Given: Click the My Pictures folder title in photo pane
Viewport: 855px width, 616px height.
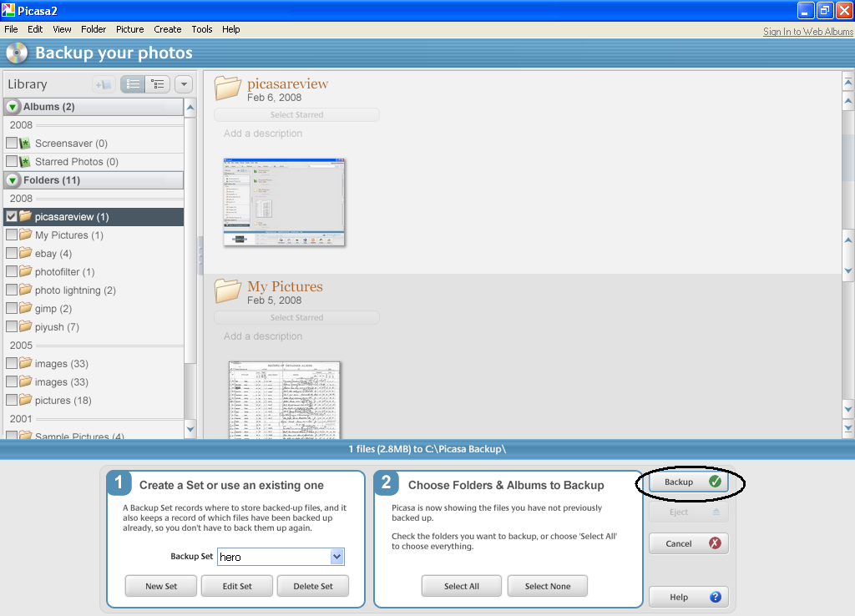Looking at the screenshot, I should [286, 286].
